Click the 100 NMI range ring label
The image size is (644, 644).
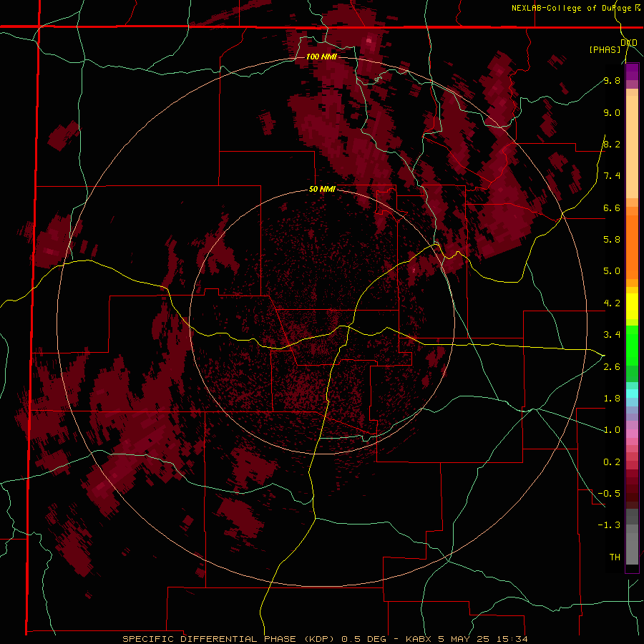[321, 57]
